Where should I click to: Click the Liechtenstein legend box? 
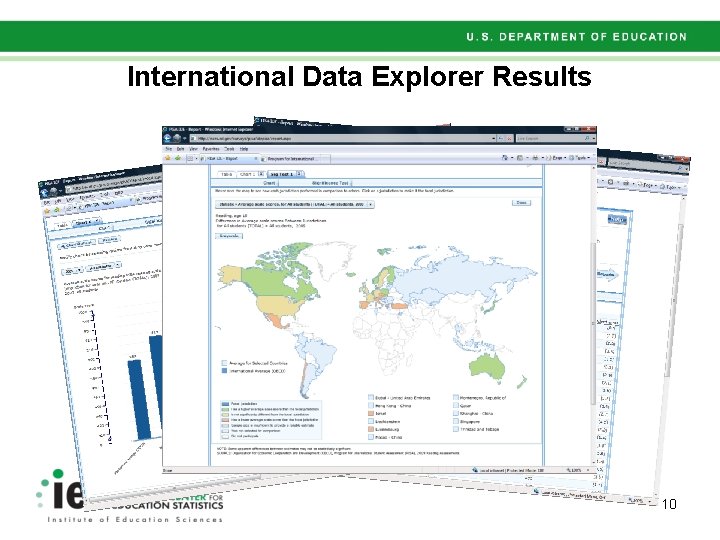pyautogui.click(x=371, y=421)
